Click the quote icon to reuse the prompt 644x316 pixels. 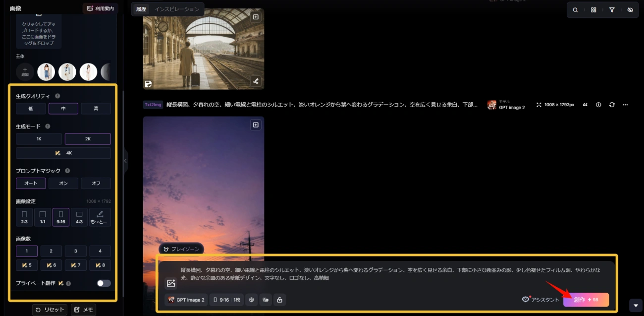(585, 105)
